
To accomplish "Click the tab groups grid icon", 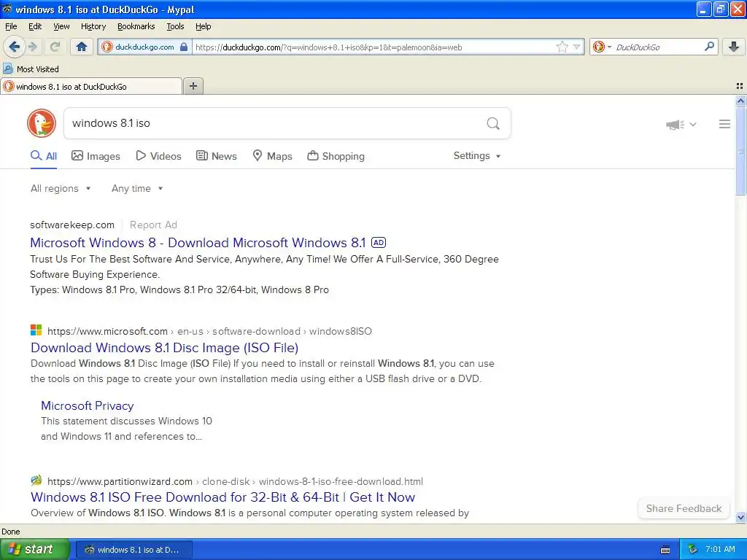I will [x=740, y=86].
